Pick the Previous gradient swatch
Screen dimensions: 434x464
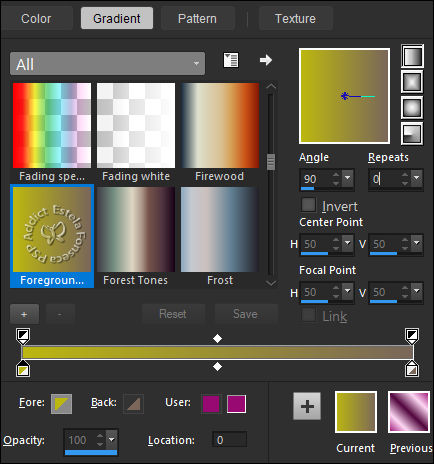click(409, 412)
